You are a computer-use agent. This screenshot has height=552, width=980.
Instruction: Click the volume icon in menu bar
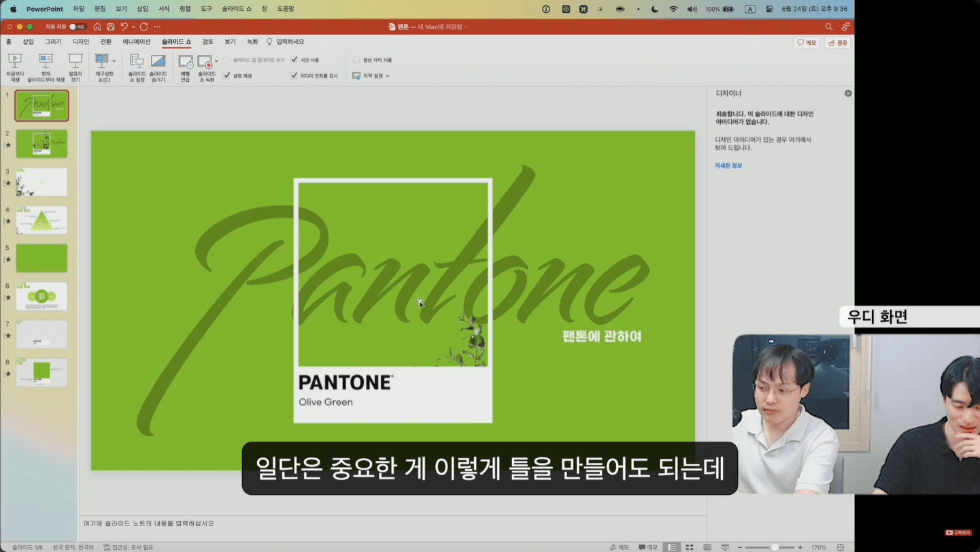coord(692,9)
